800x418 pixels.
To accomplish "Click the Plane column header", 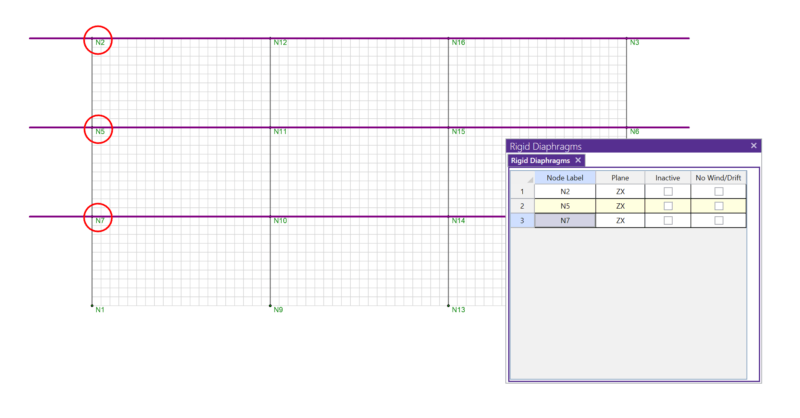I will [620, 177].
